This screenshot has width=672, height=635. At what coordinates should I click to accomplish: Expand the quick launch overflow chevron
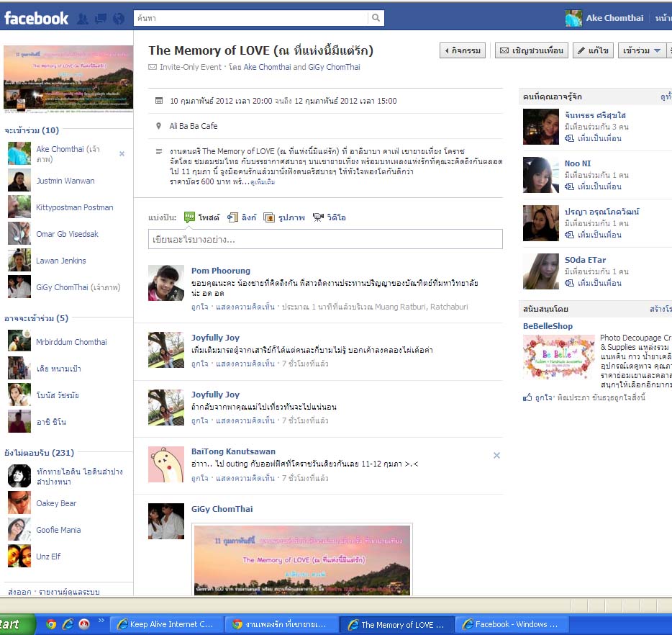(x=101, y=621)
